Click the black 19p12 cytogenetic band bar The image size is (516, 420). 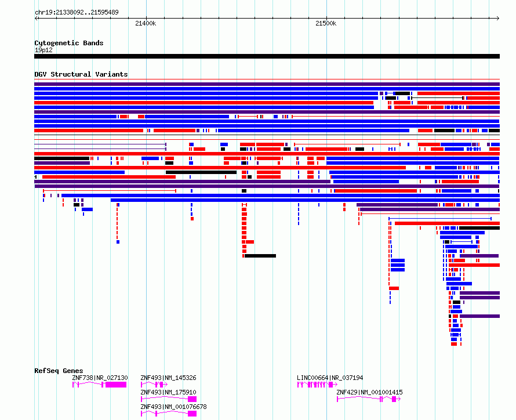pos(267,56)
